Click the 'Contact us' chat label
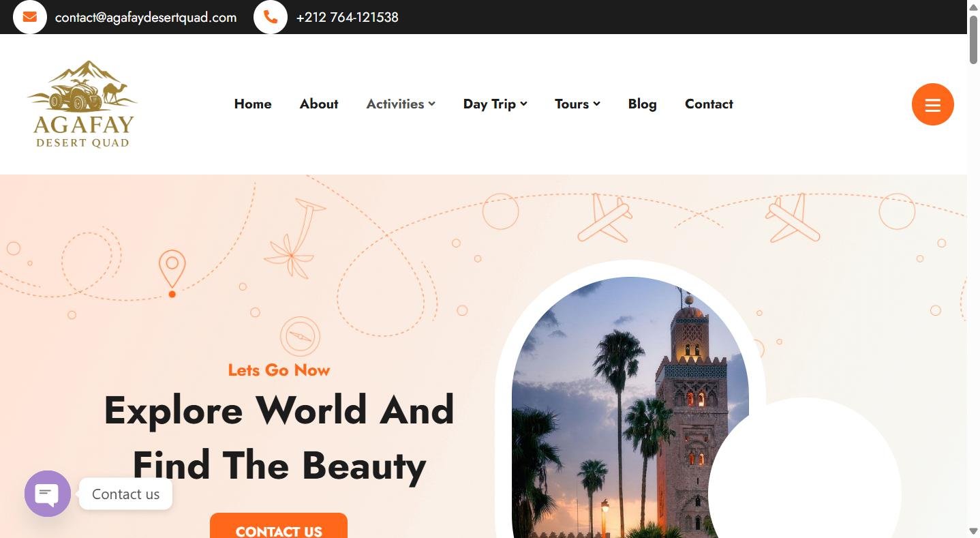 point(125,494)
